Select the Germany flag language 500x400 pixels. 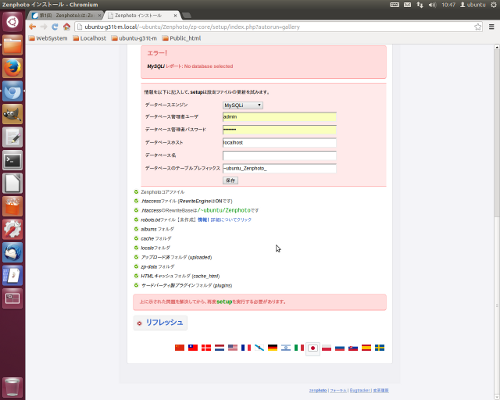click(273, 348)
